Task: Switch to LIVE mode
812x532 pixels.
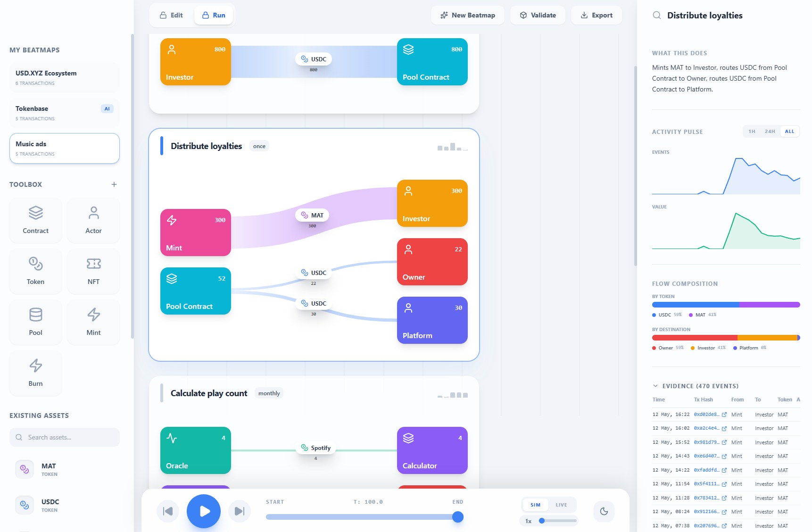Action: [x=561, y=505]
